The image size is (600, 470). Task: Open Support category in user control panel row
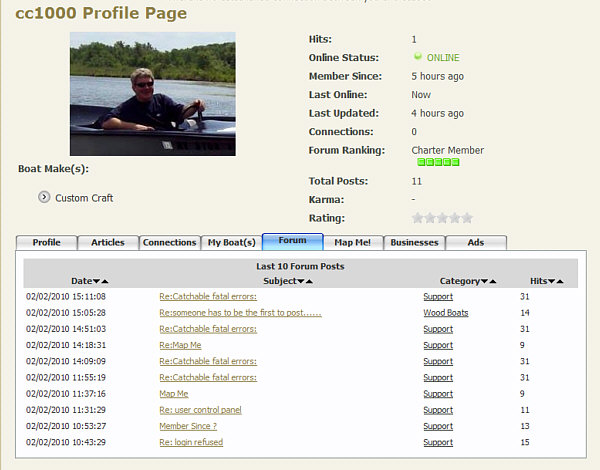click(x=438, y=410)
